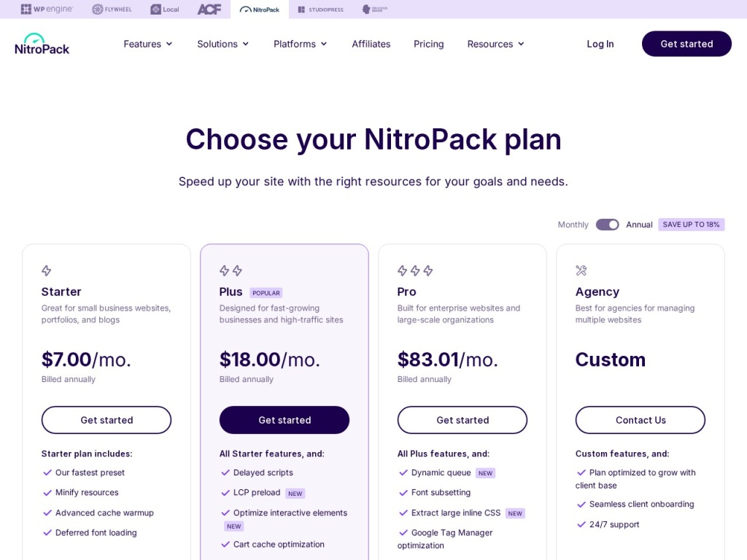The height and width of the screenshot is (560, 747).
Task: Select the NitroPack tab in top bar
Action: point(260,9)
